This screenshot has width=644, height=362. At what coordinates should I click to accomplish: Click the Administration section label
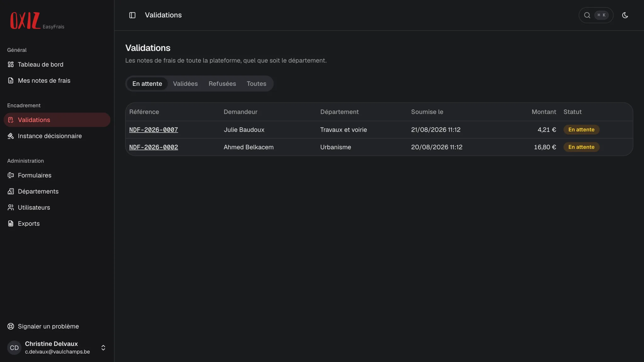pos(25,161)
